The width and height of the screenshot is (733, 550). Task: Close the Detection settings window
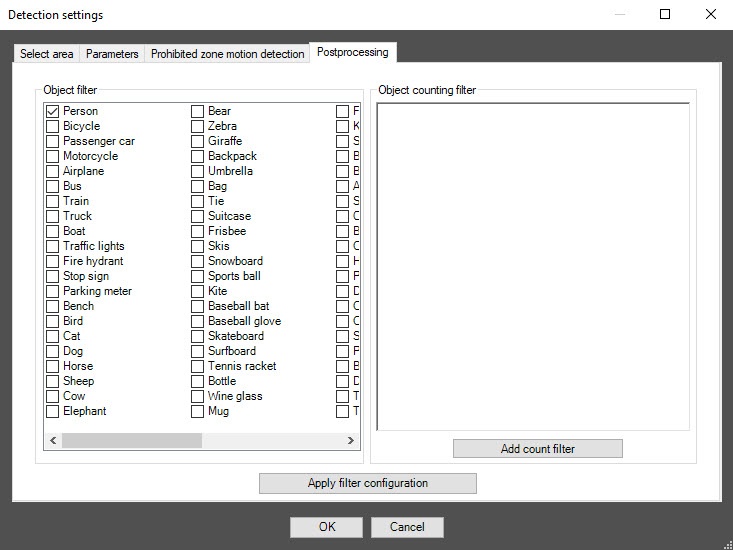pos(711,14)
